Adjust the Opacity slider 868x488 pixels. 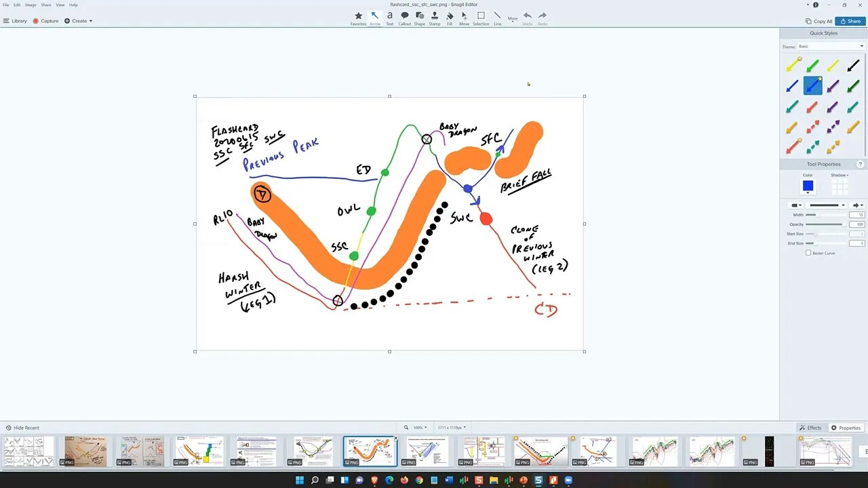[x=825, y=224]
